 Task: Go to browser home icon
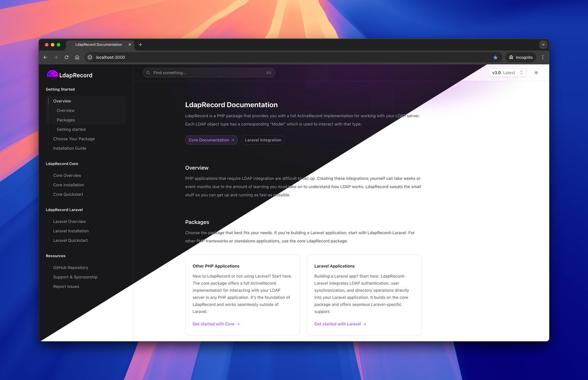tap(77, 57)
